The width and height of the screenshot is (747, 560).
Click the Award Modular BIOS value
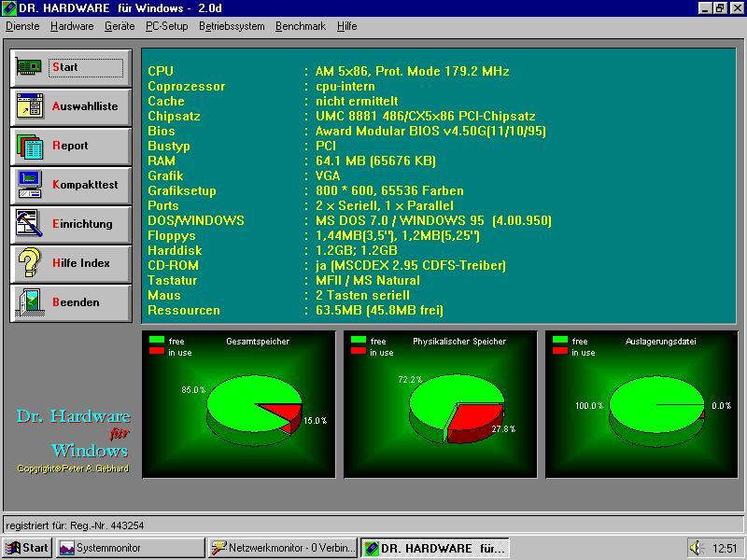click(x=430, y=131)
